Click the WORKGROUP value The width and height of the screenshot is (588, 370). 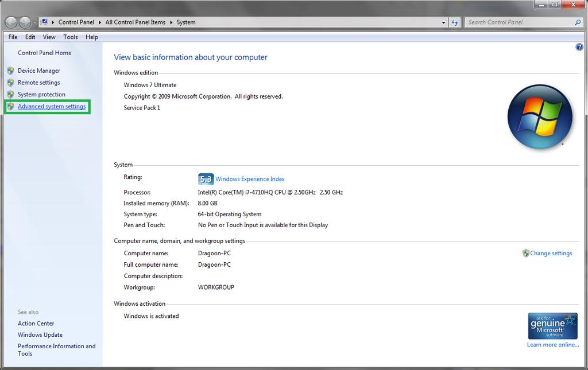click(216, 287)
